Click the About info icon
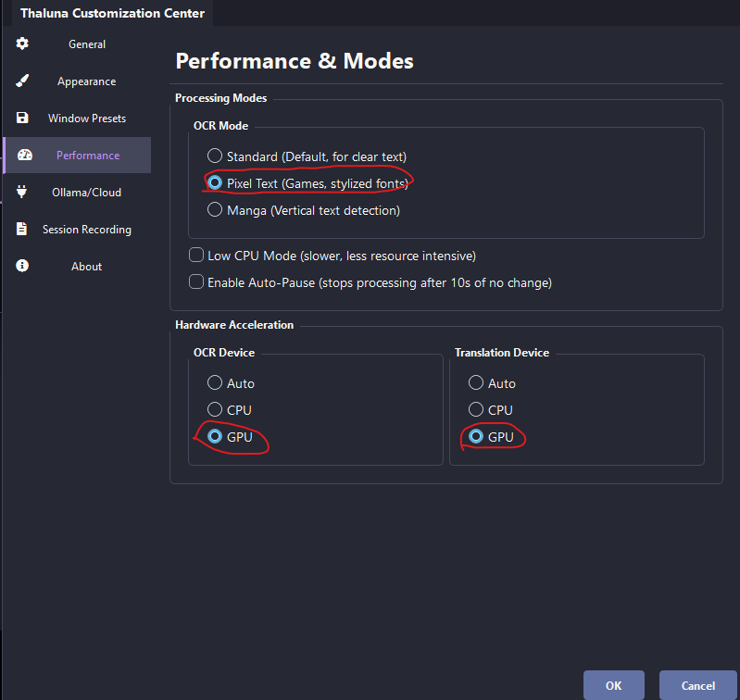Screen dimensions: 740x700 point(22,266)
